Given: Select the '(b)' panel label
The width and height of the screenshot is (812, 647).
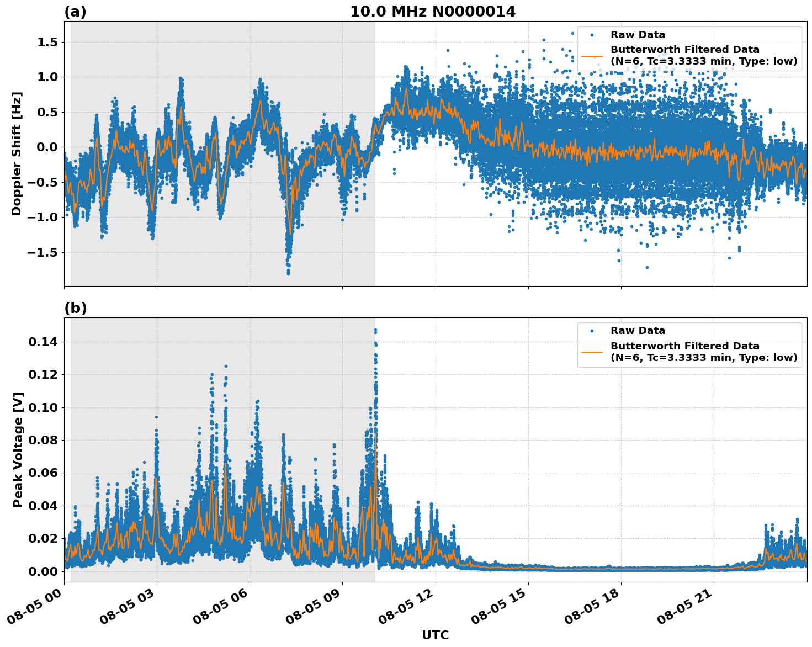Looking at the screenshot, I should [76, 308].
